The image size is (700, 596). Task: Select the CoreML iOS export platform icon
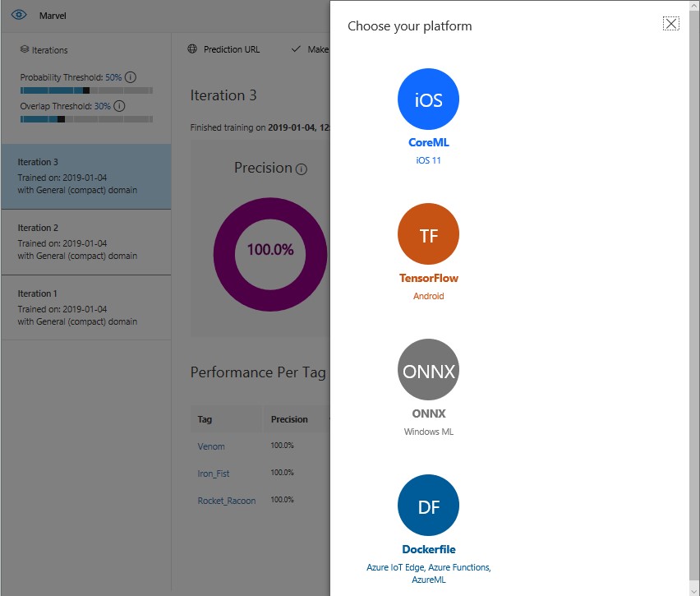pos(428,98)
